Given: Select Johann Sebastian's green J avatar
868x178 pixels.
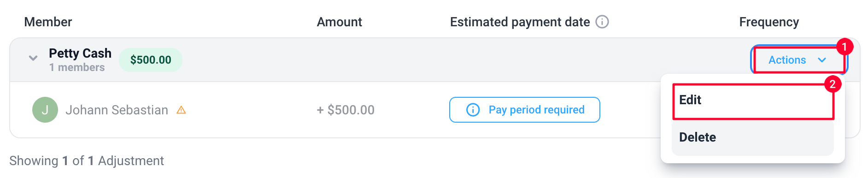Looking at the screenshot, I should [45, 110].
